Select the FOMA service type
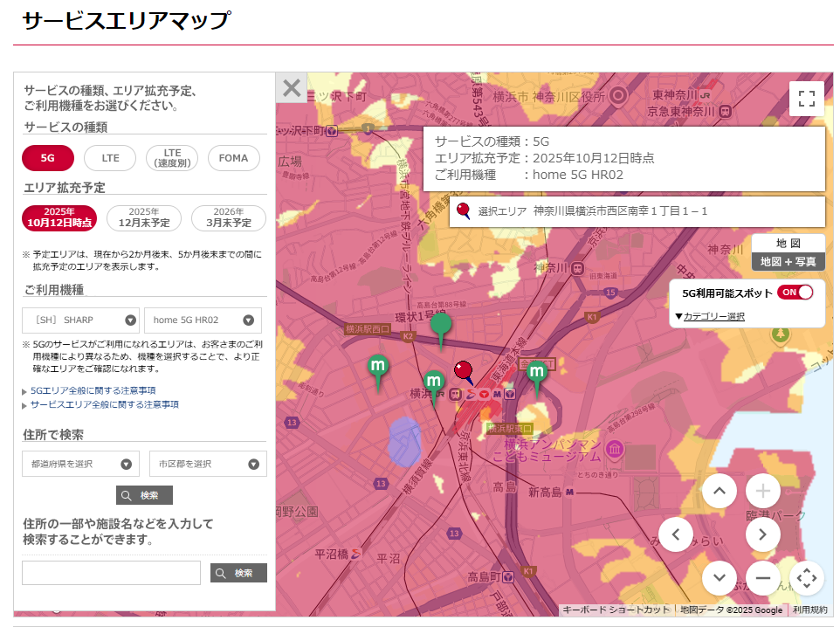Viewport: 840px width, 627px height. (234, 158)
